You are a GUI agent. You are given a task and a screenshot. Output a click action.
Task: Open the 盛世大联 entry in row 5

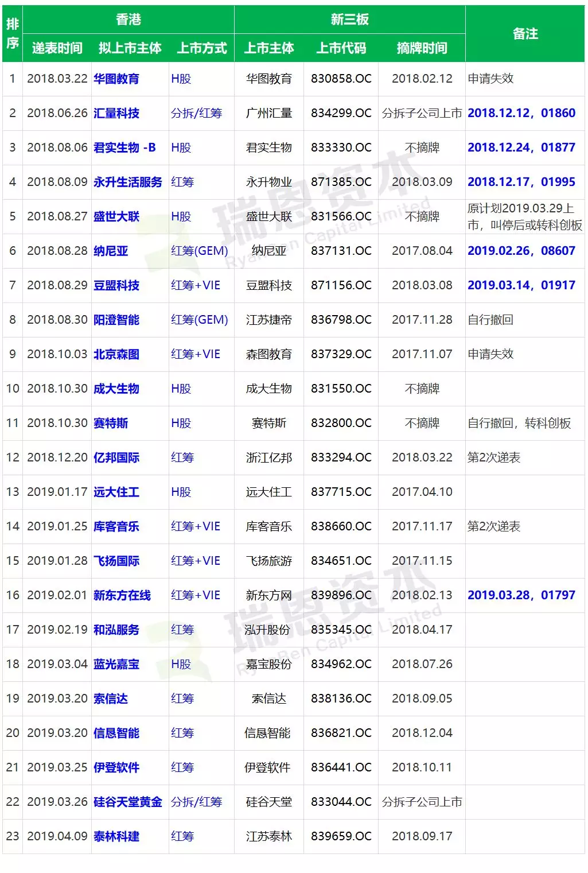pyautogui.click(x=116, y=216)
